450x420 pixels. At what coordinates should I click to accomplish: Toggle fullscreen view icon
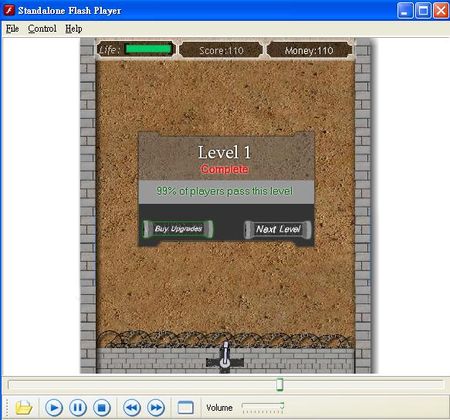click(x=186, y=408)
